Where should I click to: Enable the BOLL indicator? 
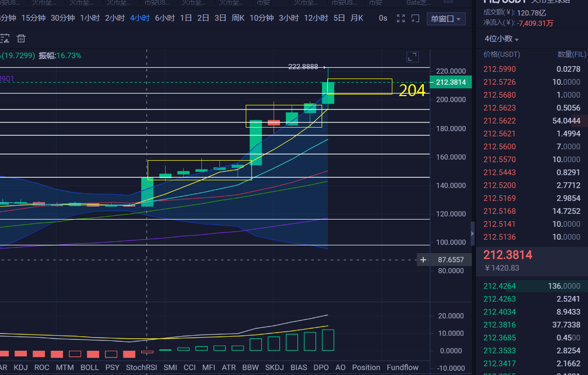tap(89, 367)
